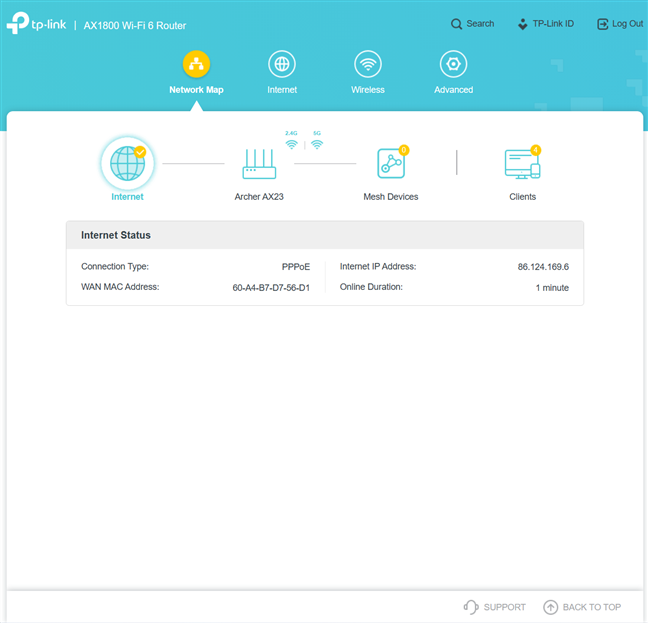Click the Clients label
This screenshot has height=623, width=648.
click(522, 197)
